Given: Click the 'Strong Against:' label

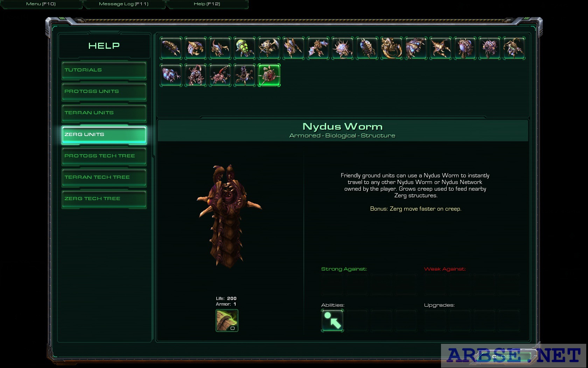Looking at the screenshot, I should pyautogui.click(x=344, y=269).
